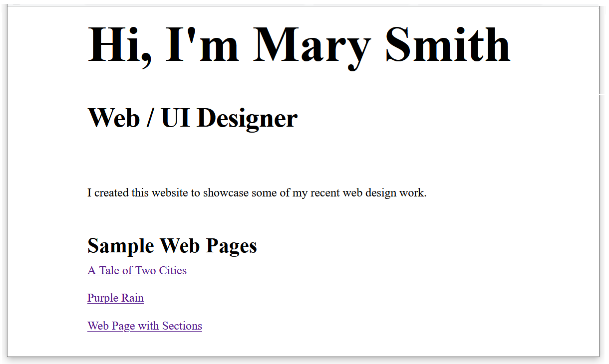Click the word 'Sample' in the section heading
The image size is (609, 364).
click(121, 246)
